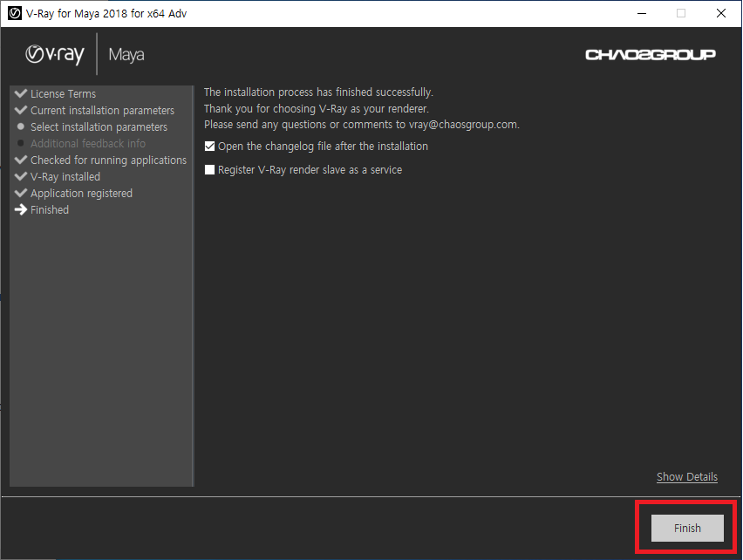The image size is (743, 560).
Task: Click the arrow icon beside Finished
Action: pos(21,209)
